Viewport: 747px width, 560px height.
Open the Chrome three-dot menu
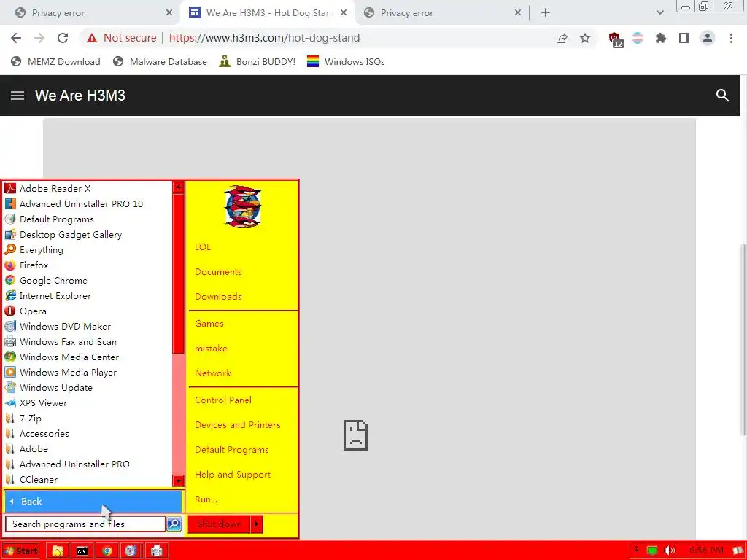pos(731,38)
